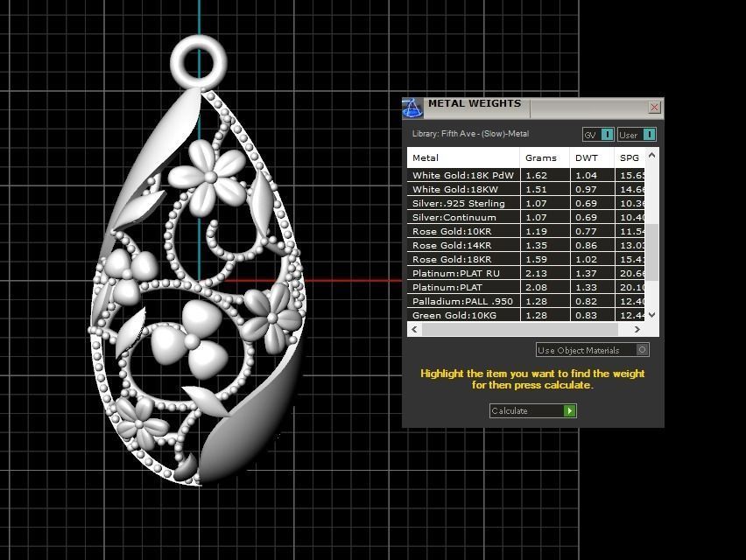Select Rose Gold:10KR row
This screenshot has height=560, width=746.
(525, 231)
